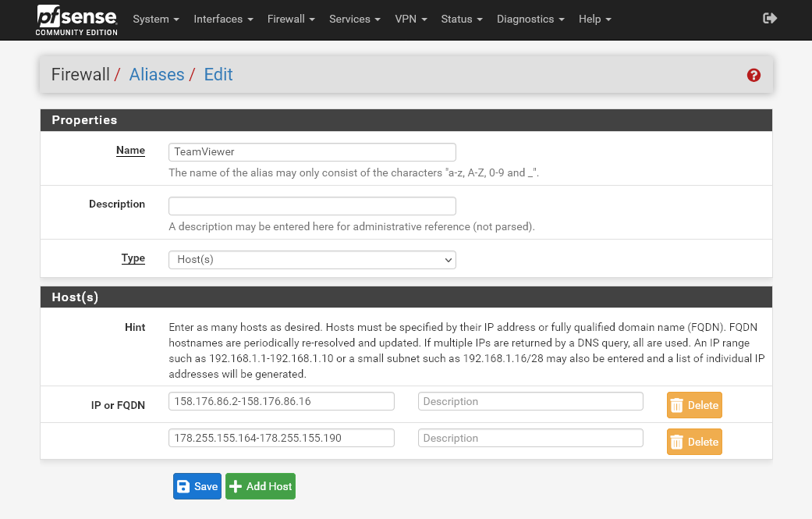812x519 pixels.
Task: Click the pfSense logo in the navbar
Action: coord(76,20)
